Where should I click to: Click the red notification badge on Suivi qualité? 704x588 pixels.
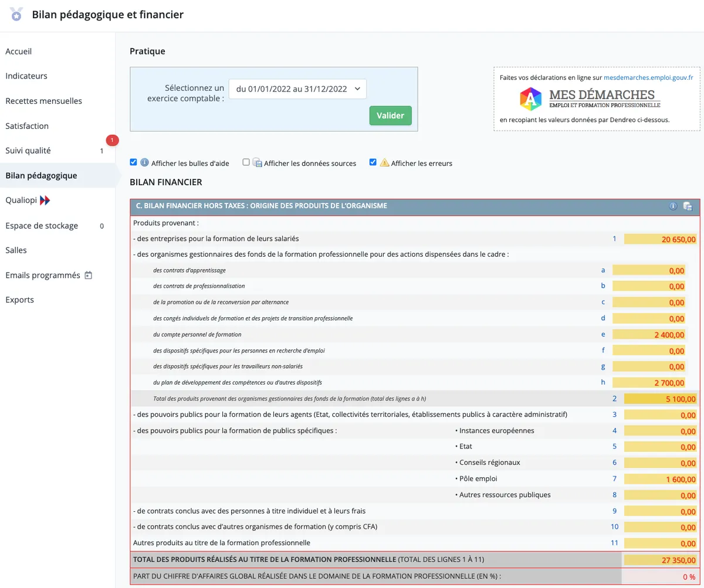[x=112, y=140]
